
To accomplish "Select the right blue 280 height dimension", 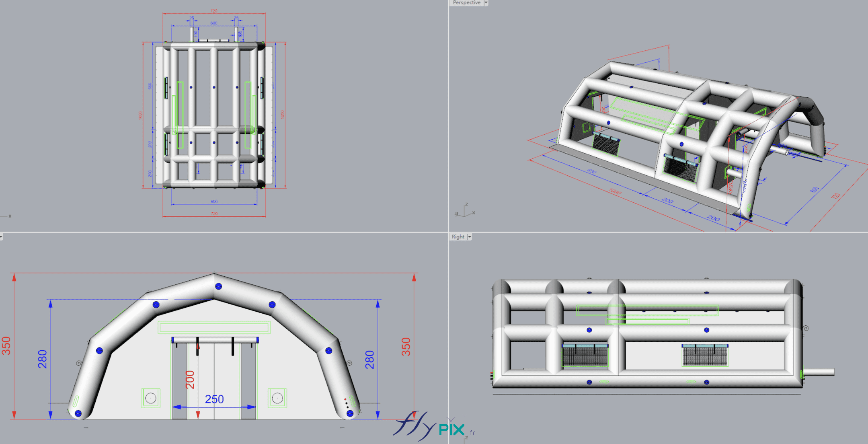I will (369, 360).
